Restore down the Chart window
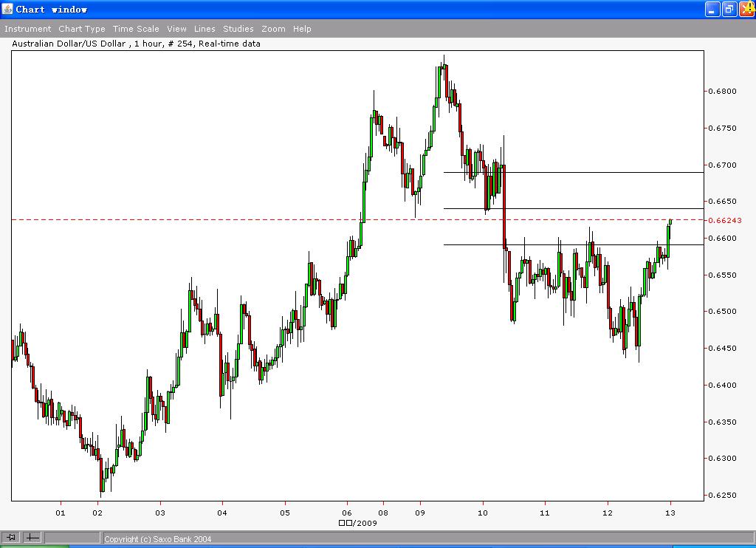Screen dimensions: 756x548 click(729, 9)
